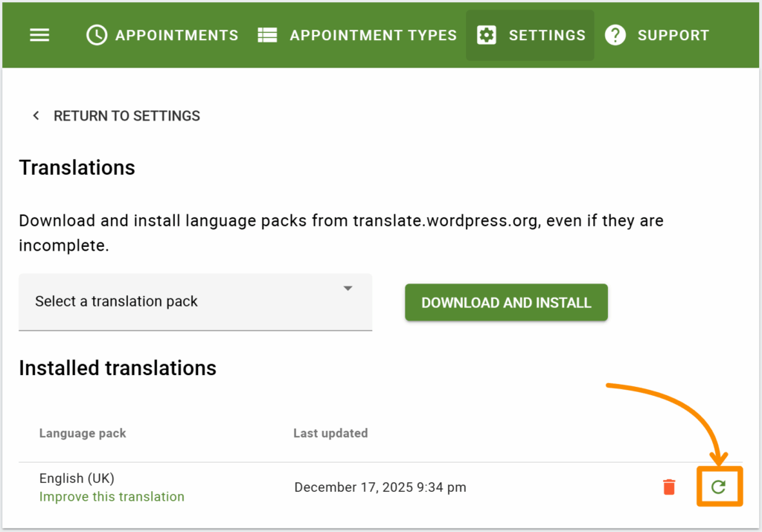Click the question mark icon next to Support

pos(615,34)
